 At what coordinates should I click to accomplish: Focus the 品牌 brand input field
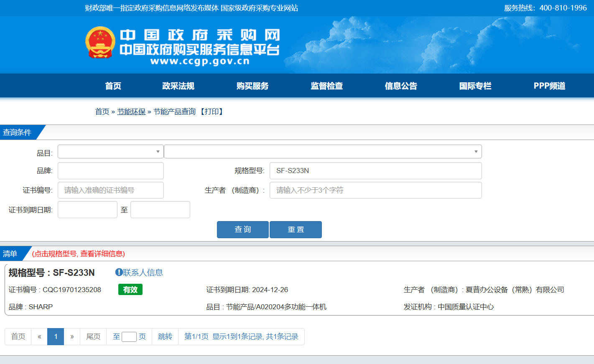pyautogui.click(x=110, y=171)
